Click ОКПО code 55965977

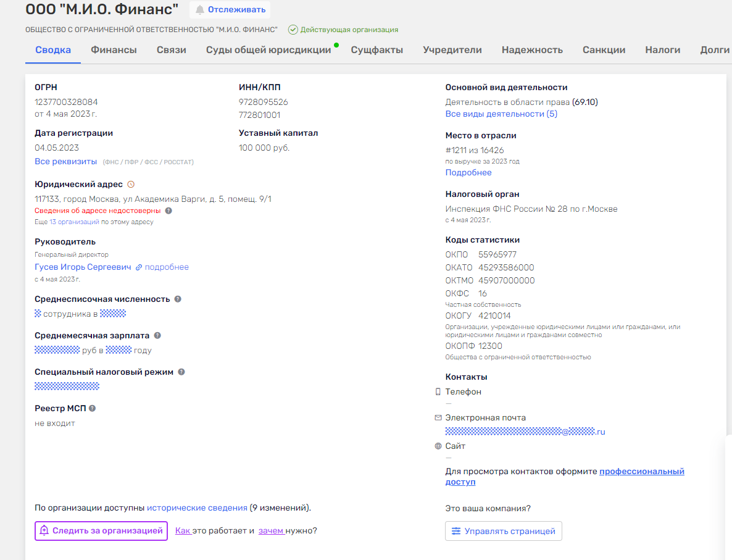tap(497, 254)
